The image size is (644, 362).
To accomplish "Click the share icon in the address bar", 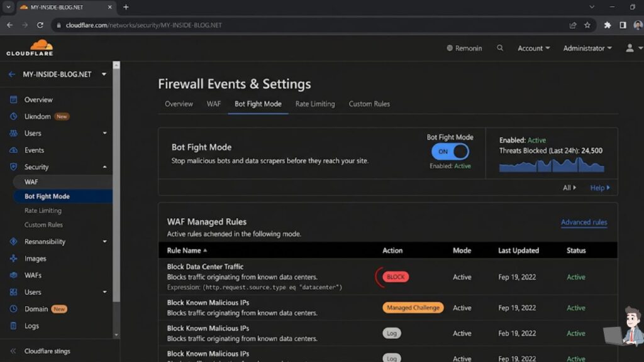I will (572, 25).
